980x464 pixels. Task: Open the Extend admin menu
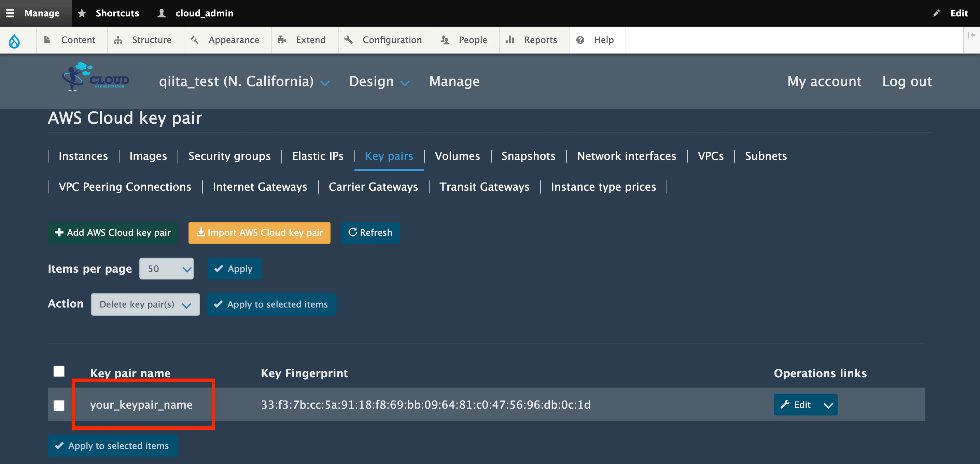tap(305, 40)
